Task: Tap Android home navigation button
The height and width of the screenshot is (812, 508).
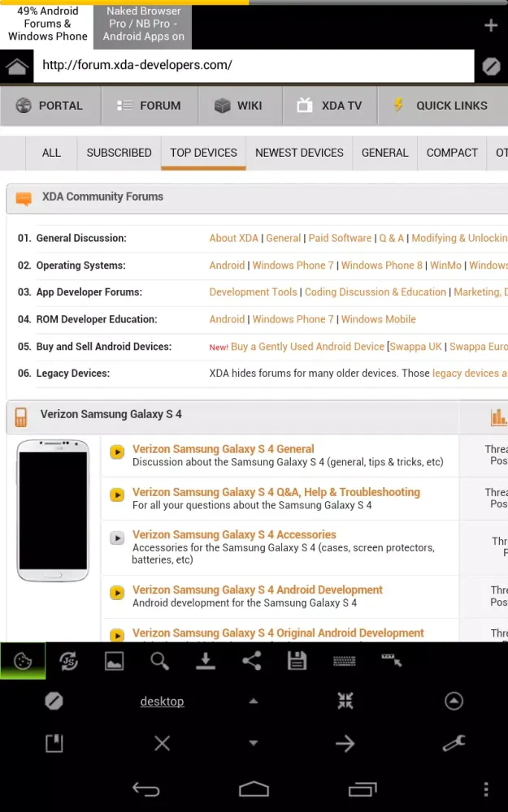Action: click(254, 789)
